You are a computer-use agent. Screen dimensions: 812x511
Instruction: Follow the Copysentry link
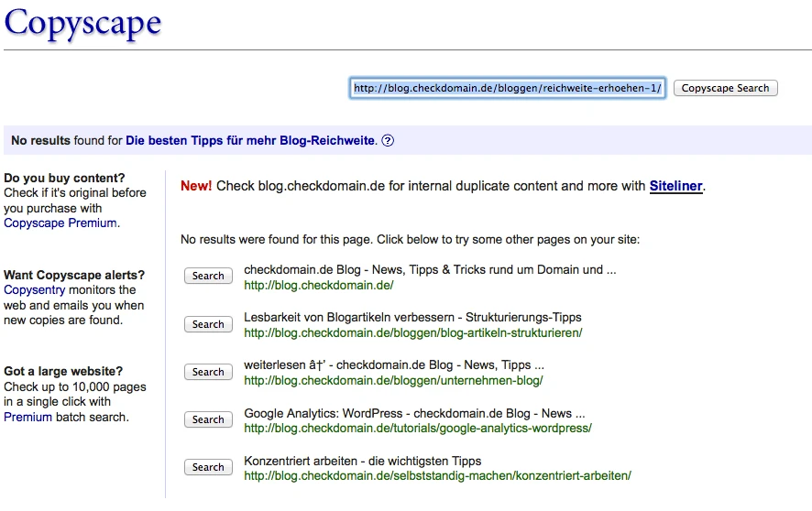click(x=34, y=290)
